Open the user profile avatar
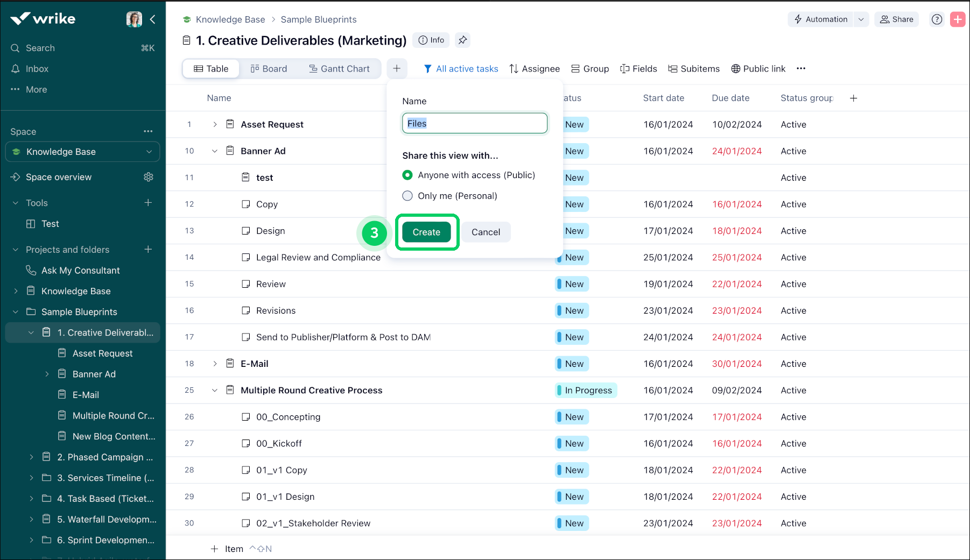Screen dimensions: 970x560 pos(134,19)
